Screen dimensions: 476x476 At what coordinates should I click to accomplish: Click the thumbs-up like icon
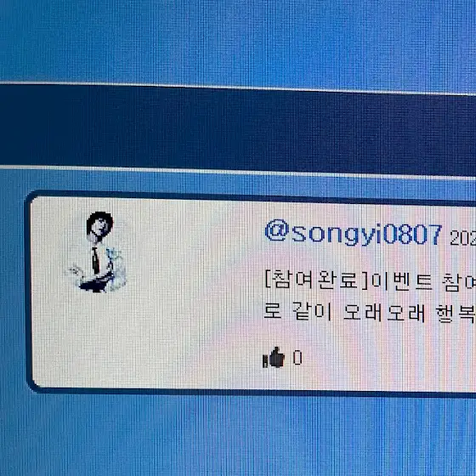[x=274, y=358]
